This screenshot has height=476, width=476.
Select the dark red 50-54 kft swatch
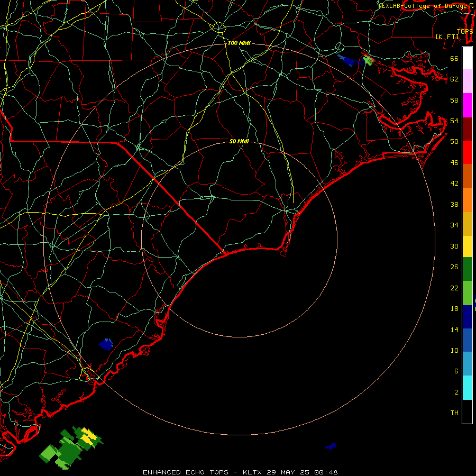tap(467, 129)
